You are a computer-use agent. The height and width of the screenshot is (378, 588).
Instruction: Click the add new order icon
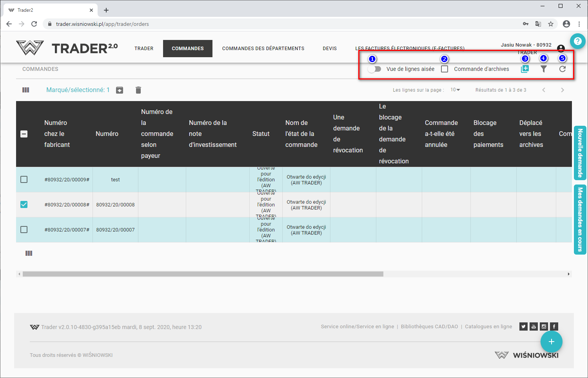pos(524,69)
